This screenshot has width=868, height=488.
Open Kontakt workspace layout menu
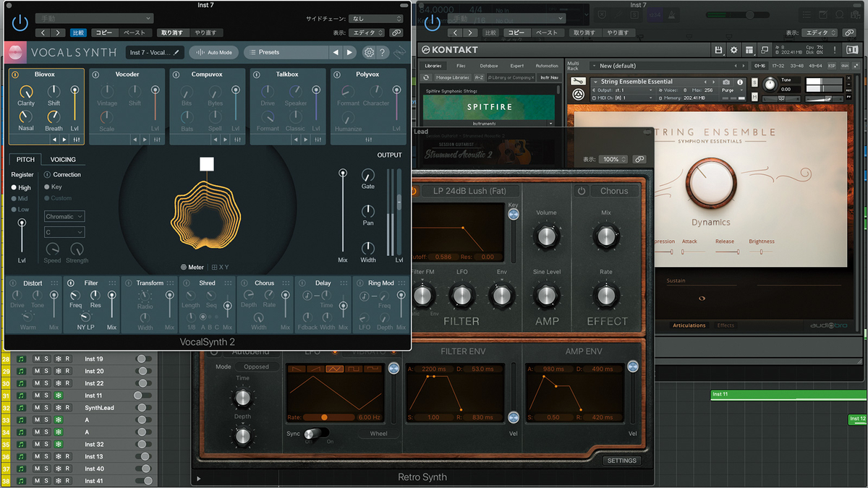coord(750,50)
